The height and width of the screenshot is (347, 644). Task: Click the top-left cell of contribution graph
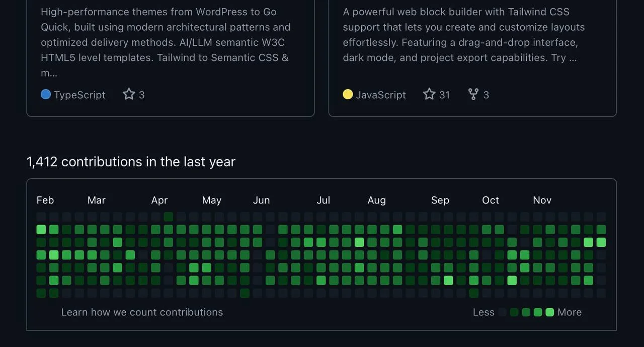tap(41, 217)
